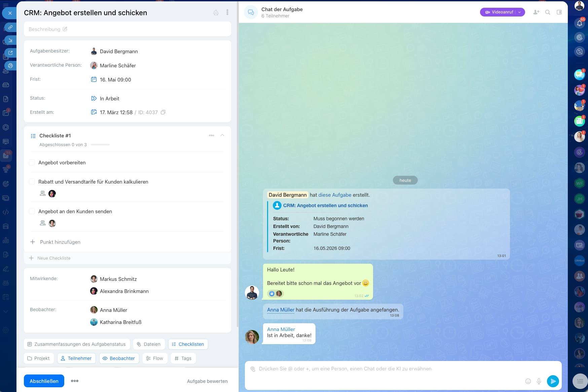Screen dimensions: 588x392
Task: Open the emoji picker in the message box
Action: pyautogui.click(x=528, y=381)
